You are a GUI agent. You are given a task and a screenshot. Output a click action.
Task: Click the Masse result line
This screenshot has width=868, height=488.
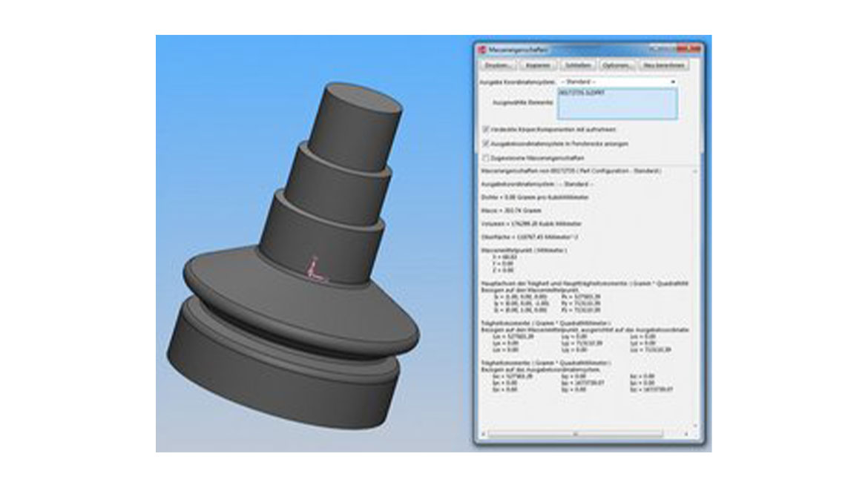(x=511, y=211)
